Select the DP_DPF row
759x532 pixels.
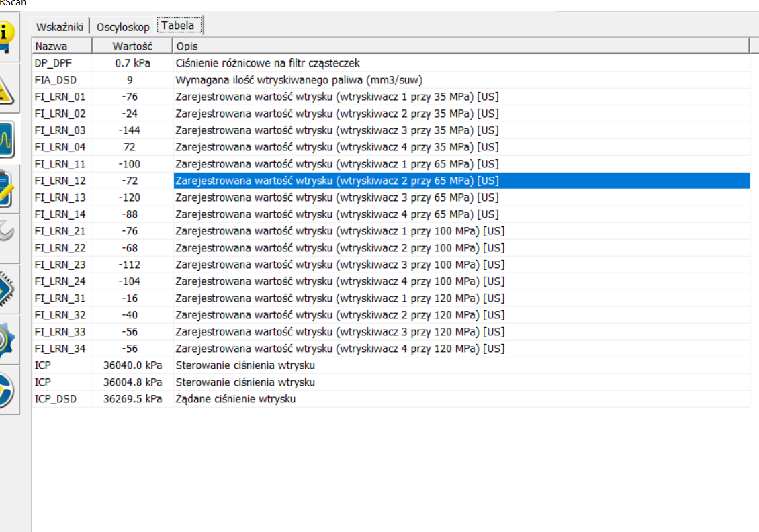tap(60, 63)
